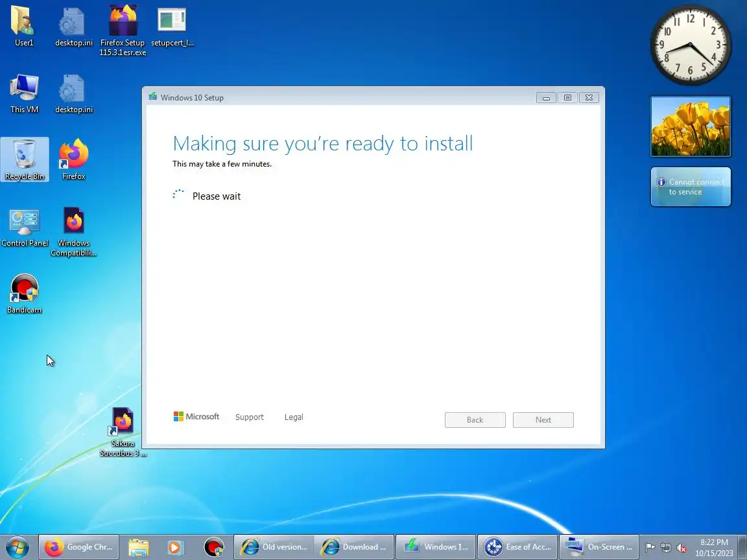Select the Firefox desktop shortcut
The image size is (747, 560).
pyautogui.click(x=73, y=159)
